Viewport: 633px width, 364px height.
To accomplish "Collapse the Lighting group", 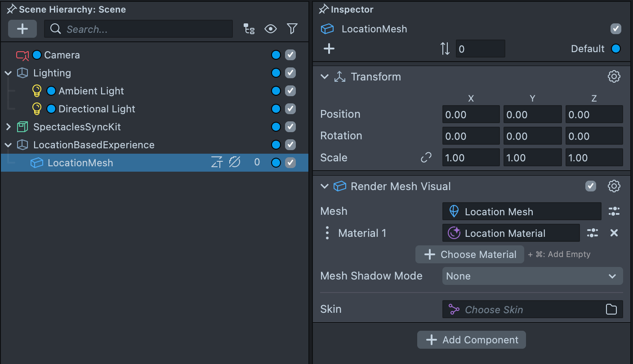I will point(8,73).
